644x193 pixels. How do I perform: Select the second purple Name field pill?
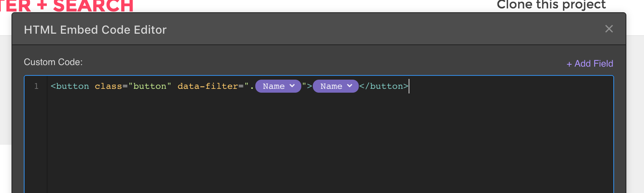335,86
